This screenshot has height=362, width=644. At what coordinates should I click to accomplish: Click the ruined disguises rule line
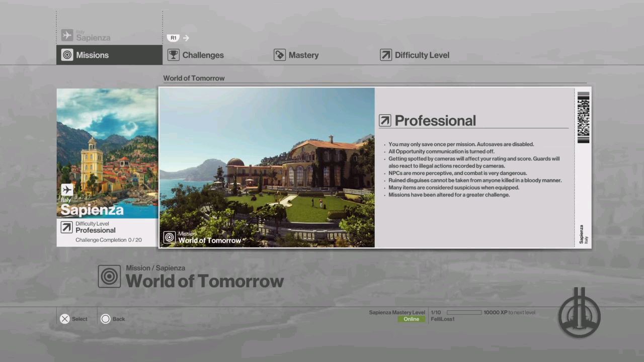(x=475, y=180)
